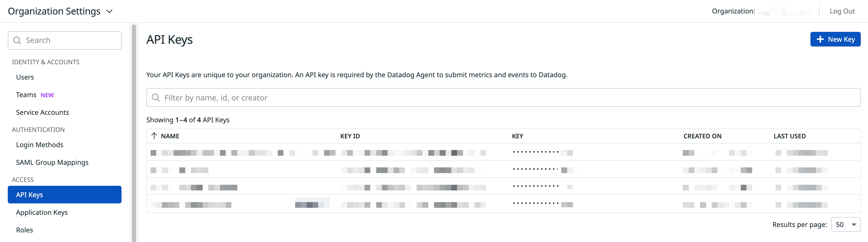The height and width of the screenshot is (242, 868).
Task: Open the Users page
Action: (25, 77)
